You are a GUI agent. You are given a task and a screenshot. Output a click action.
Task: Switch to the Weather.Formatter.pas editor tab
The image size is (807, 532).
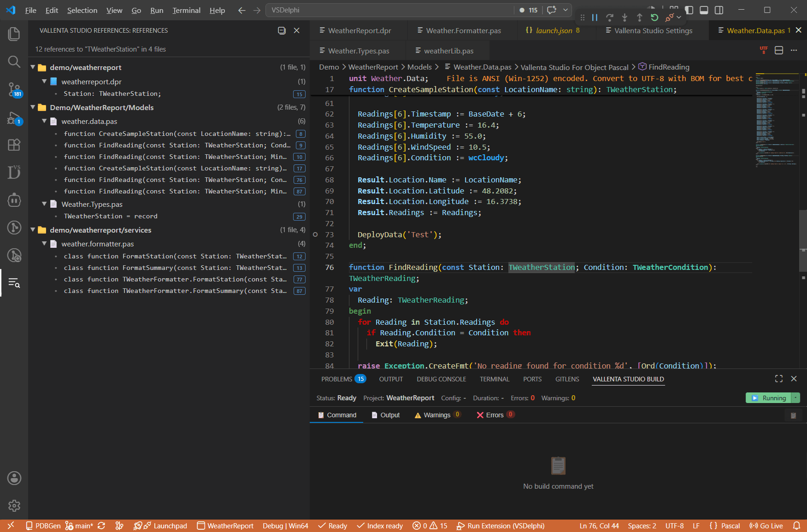coord(463,30)
